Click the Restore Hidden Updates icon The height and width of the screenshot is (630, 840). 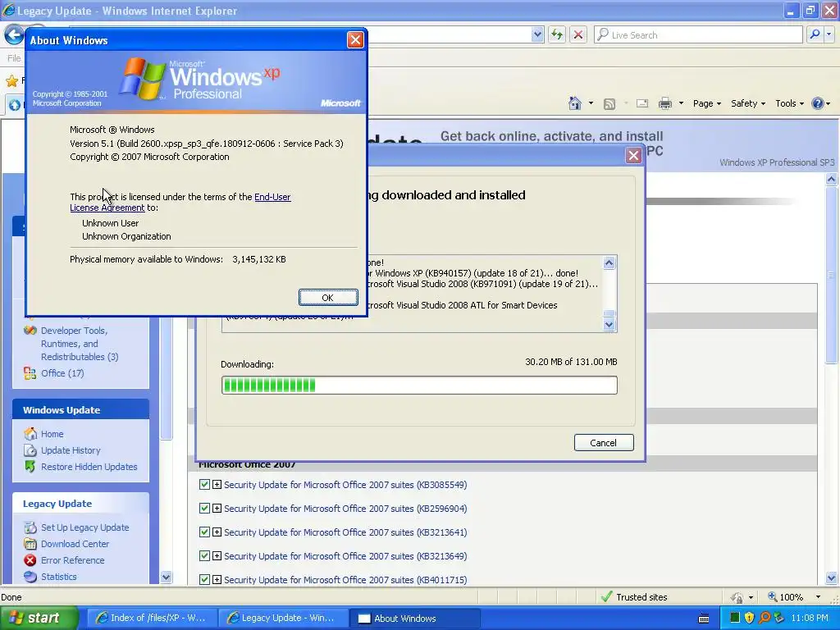point(30,467)
